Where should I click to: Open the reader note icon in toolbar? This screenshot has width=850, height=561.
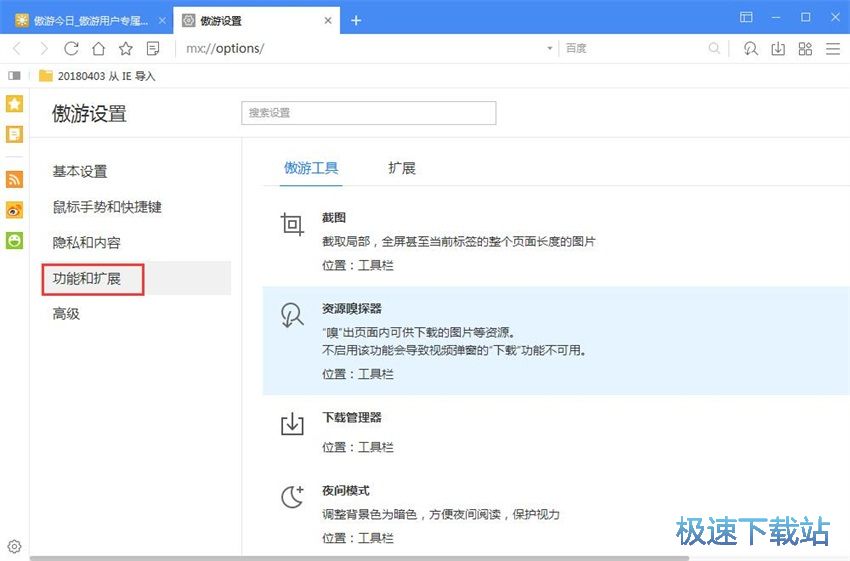tap(153, 49)
